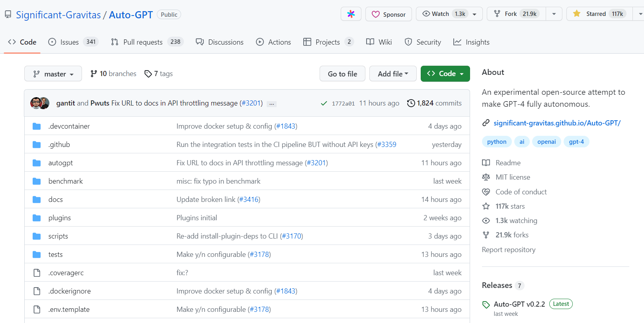Click the commit history clock icon
This screenshot has width=644, height=323.
tap(411, 103)
